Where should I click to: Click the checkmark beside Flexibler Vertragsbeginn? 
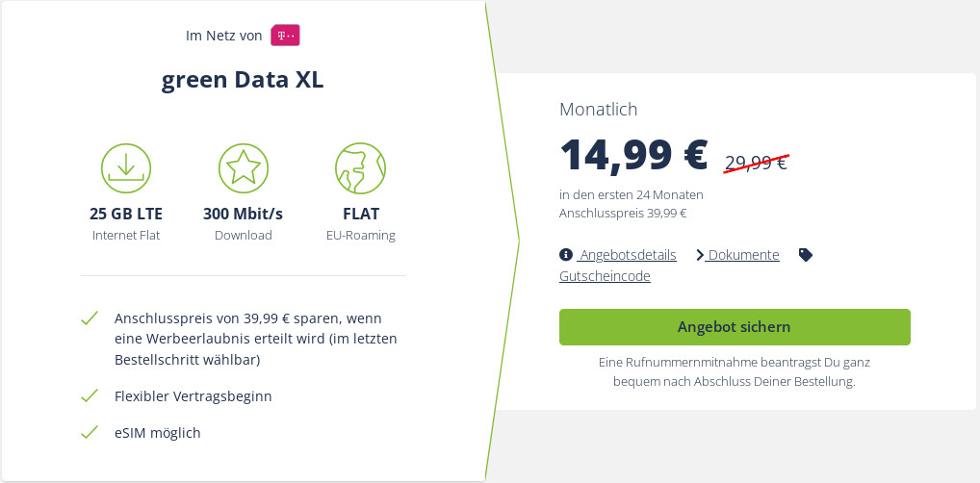90,395
